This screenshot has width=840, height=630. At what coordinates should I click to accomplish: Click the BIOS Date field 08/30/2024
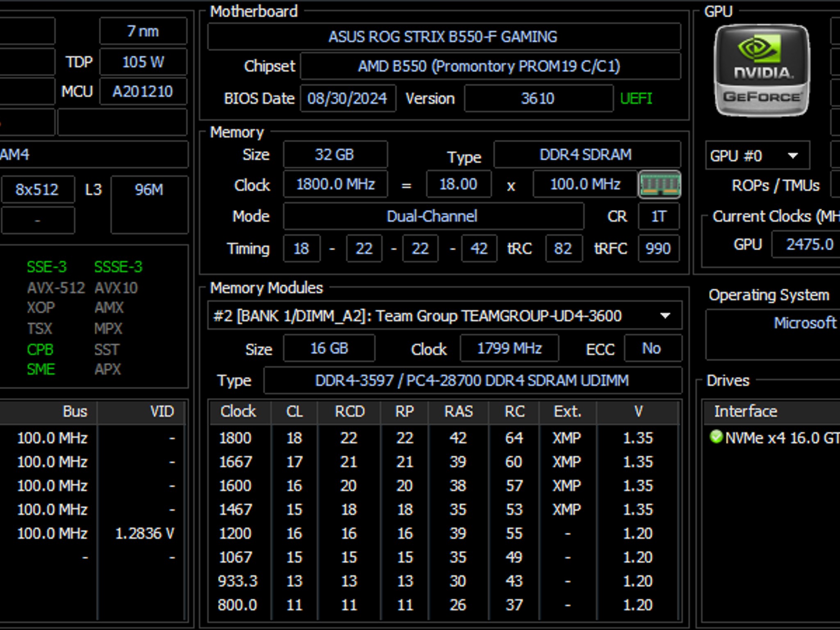348,98
